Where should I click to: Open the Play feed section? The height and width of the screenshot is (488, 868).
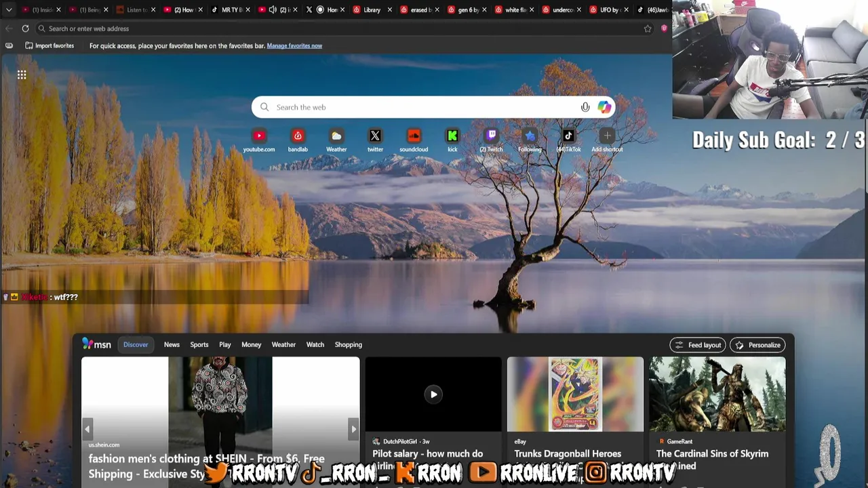[x=225, y=344]
